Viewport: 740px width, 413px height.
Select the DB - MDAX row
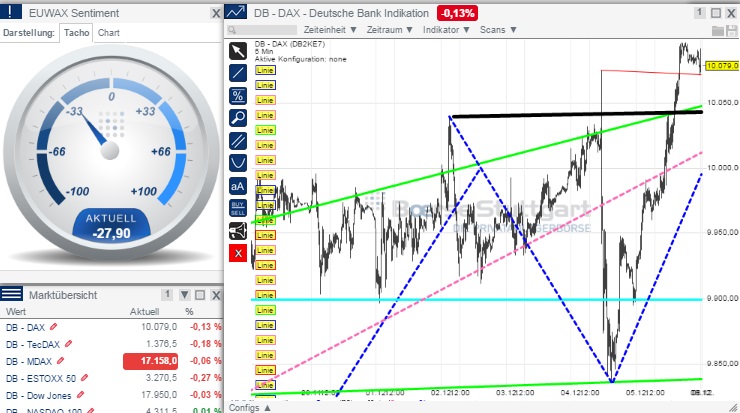point(111,361)
